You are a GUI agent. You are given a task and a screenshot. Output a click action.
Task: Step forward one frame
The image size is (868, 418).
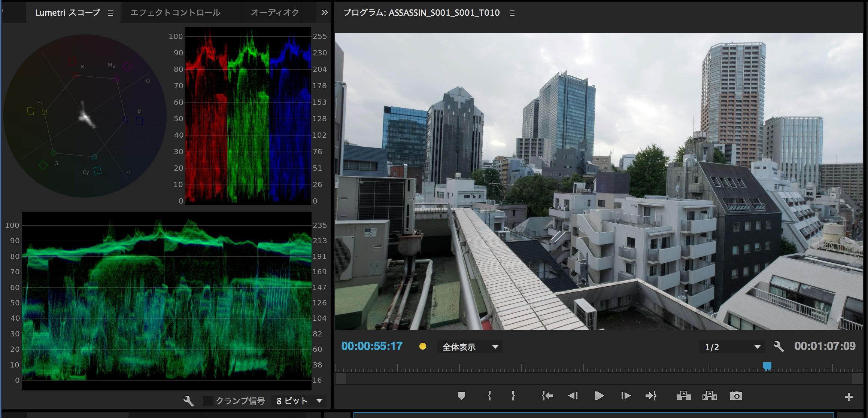(x=625, y=396)
